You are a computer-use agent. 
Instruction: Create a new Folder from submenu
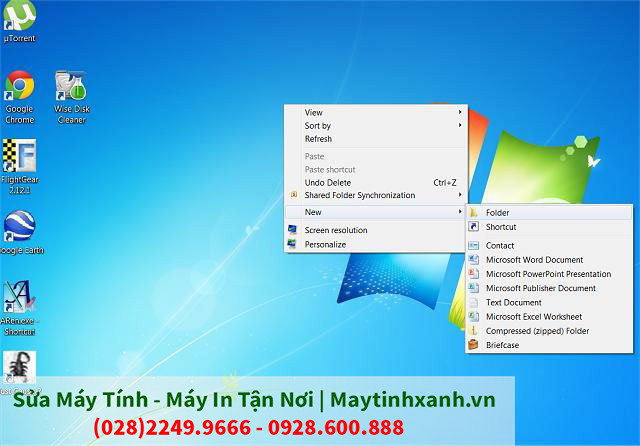[x=549, y=212]
